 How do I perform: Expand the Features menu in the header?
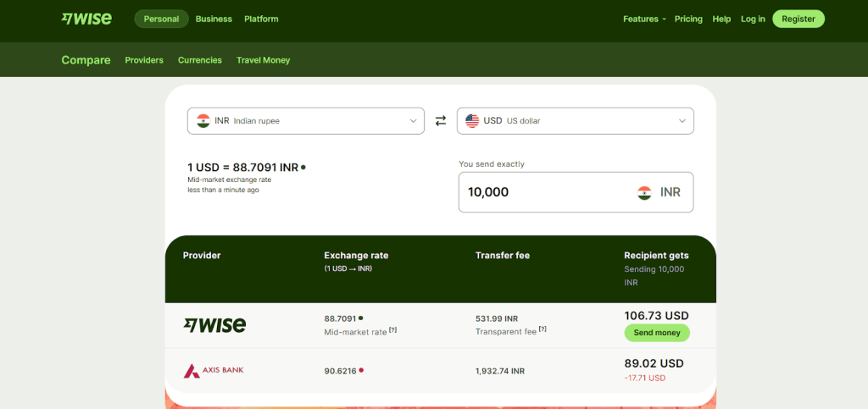(644, 19)
